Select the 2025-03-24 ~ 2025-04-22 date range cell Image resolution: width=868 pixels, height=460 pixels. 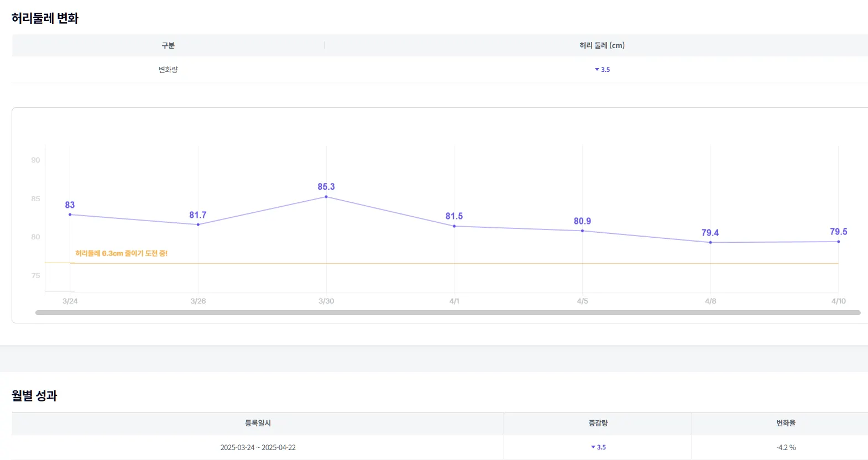pyautogui.click(x=258, y=447)
